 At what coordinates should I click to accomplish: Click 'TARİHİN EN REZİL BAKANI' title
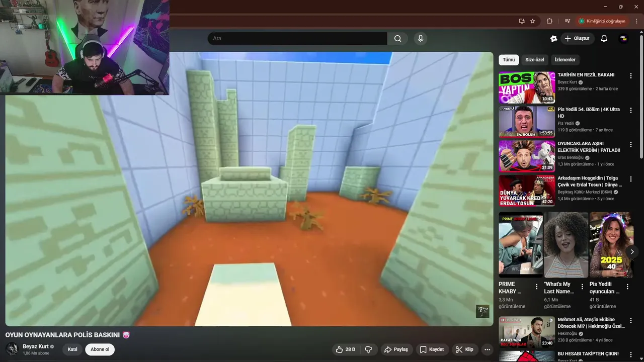coord(586,75)
